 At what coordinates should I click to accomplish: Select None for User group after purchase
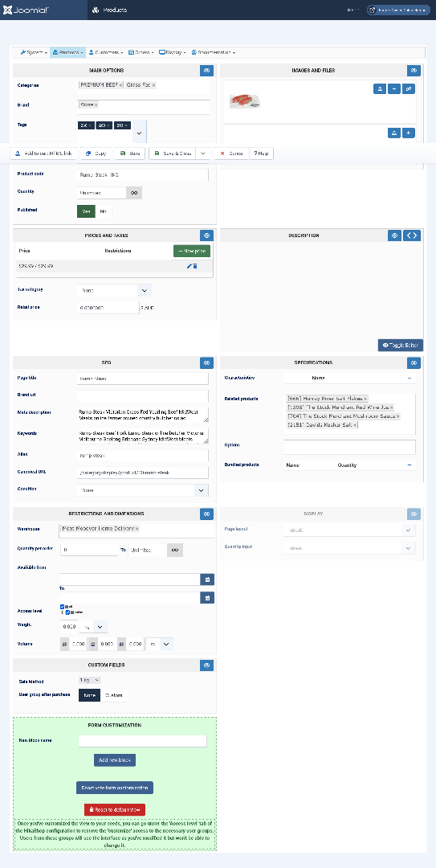point(89,695)
